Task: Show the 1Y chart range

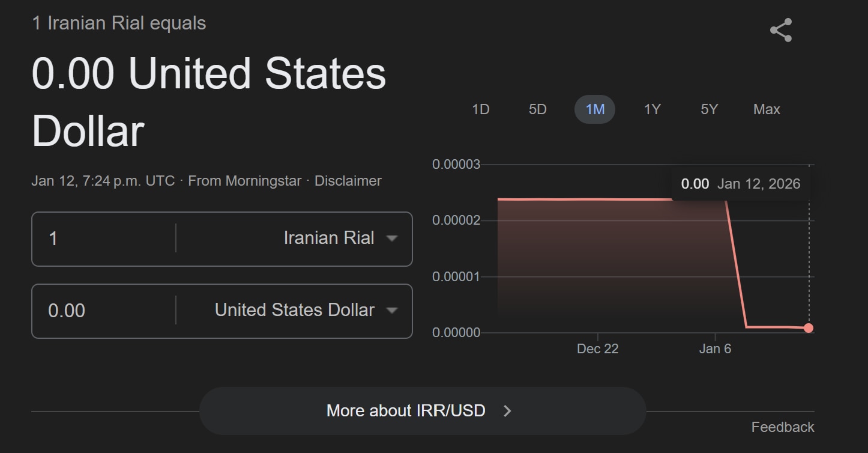Action: coord(652,109)
